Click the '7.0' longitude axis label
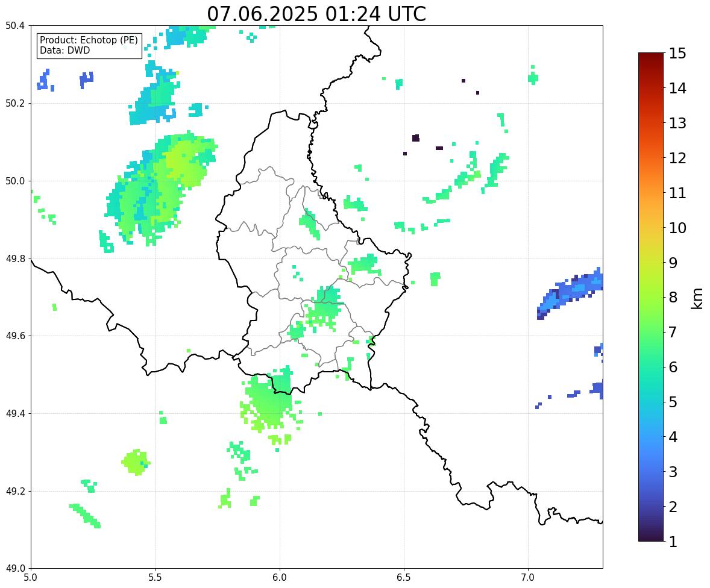This screenshot has width=710, height=588. (528, 578)
